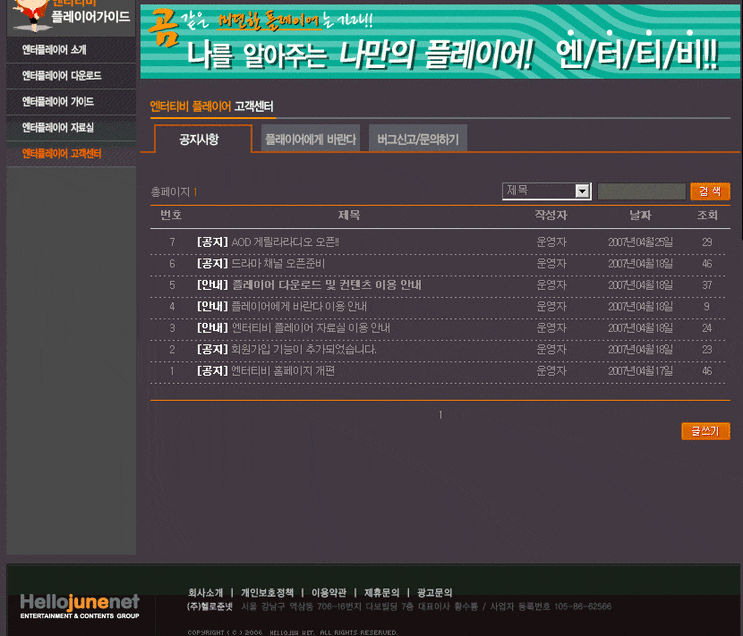743x636 pixels.
Task: Click the search text input field
Action: click(x=642, y=191)
